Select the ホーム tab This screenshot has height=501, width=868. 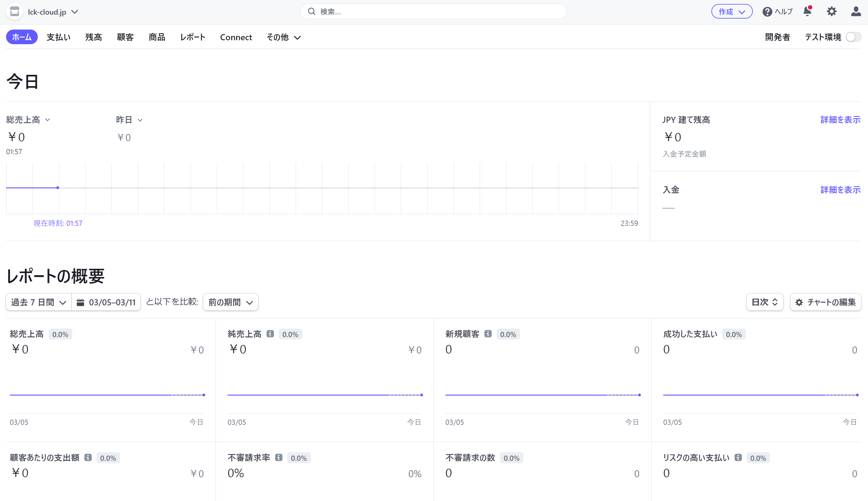point(22,37)
